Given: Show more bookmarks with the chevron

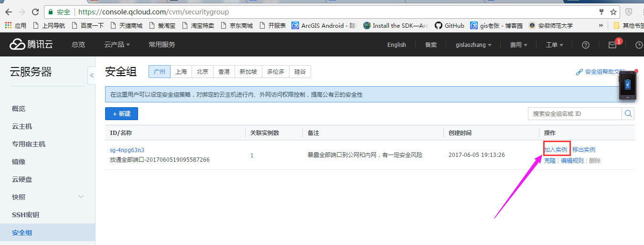Looking at the screenshot, I should [601, 25].
